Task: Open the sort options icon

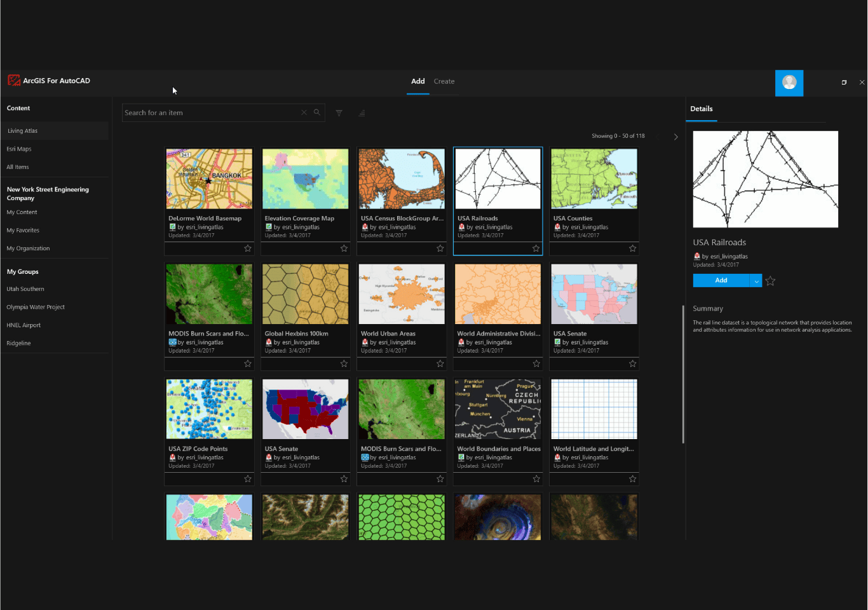Action: (x=362, y=113)
